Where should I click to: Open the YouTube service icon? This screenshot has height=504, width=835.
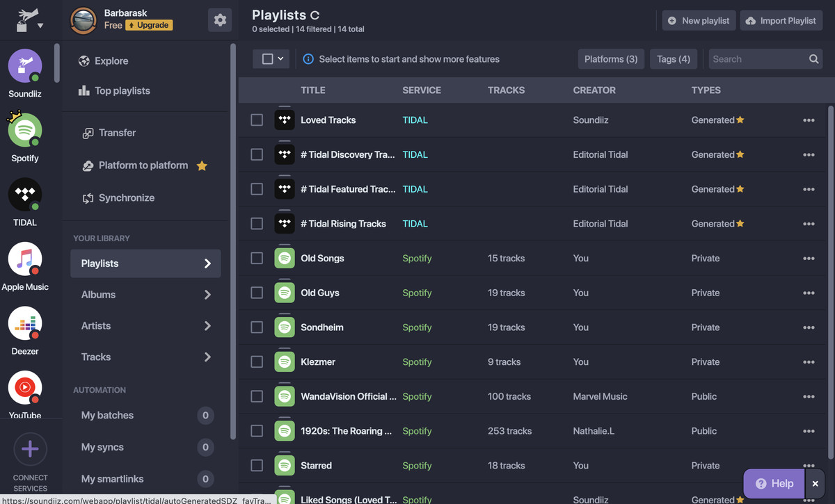[x=25, y=388]
